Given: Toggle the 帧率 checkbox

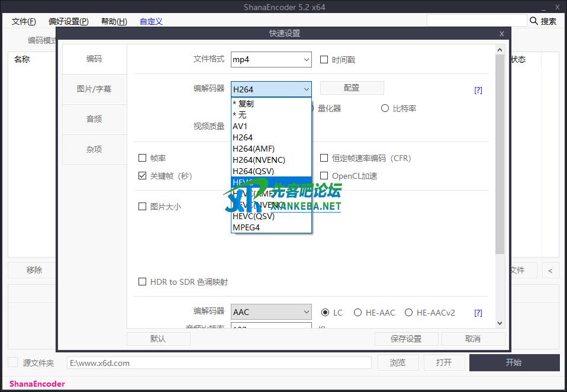Looking at the screenshot, I should 142,158.
